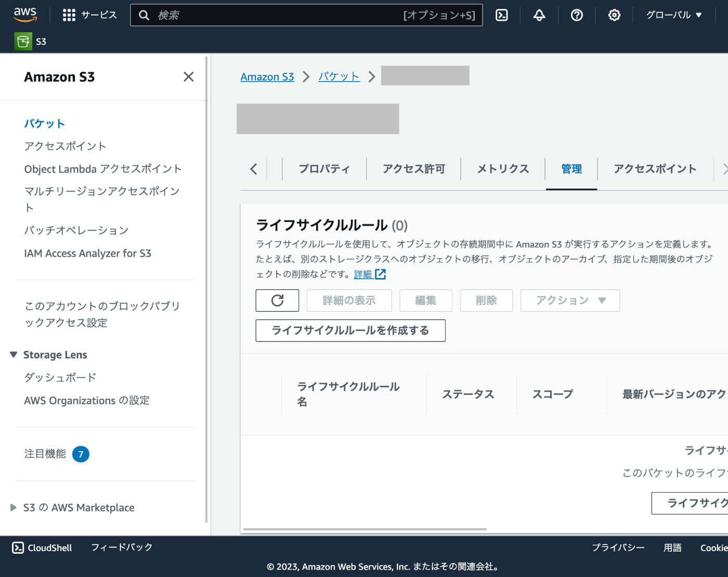728x577 pixels.
Task: Select the 管理 tab
Action: pyautogui.click(x=571, y=169)
